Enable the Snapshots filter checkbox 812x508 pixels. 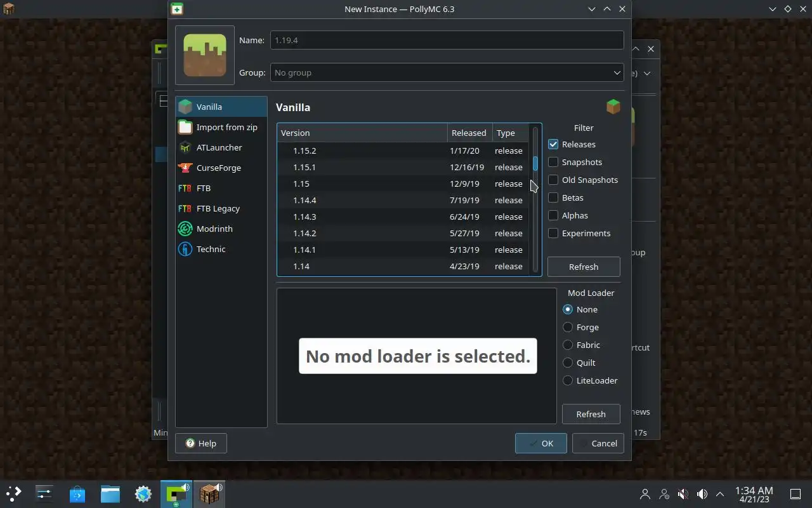pyautogui.click(x=553, y=162)
